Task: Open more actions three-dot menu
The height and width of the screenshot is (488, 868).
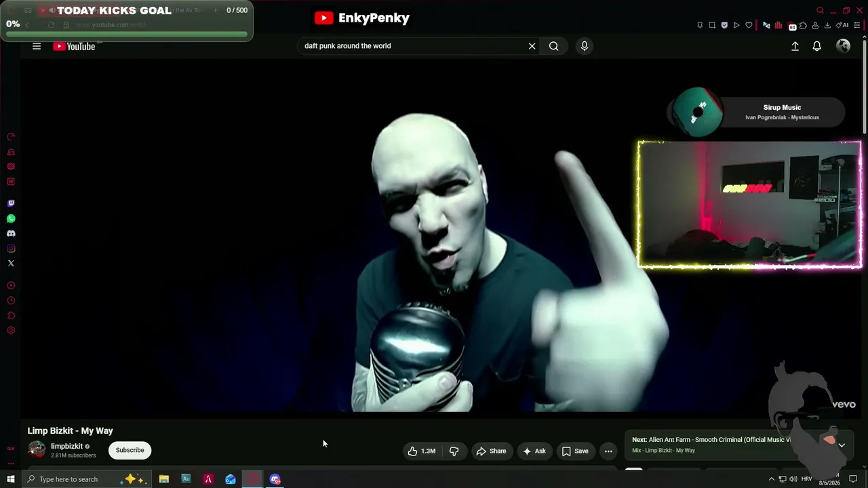Action: click(x=608, y=451)
